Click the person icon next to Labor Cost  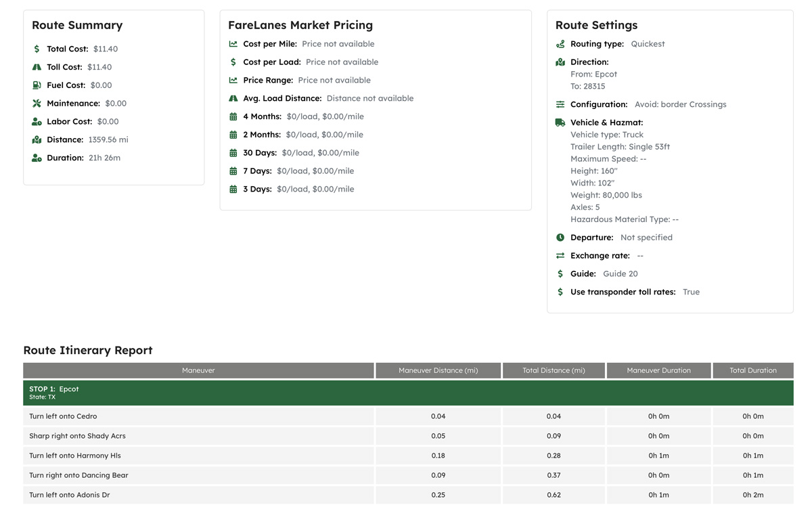(37, 122)
